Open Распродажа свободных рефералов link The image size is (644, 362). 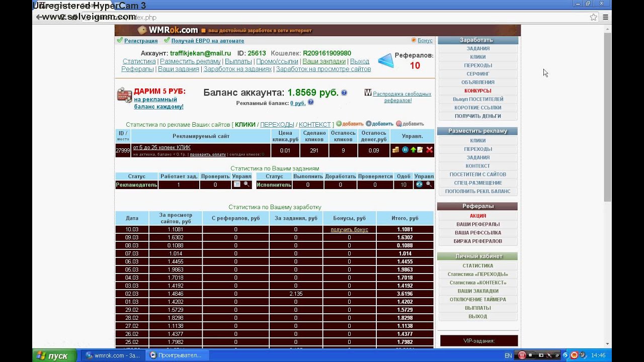pos(402,97)
